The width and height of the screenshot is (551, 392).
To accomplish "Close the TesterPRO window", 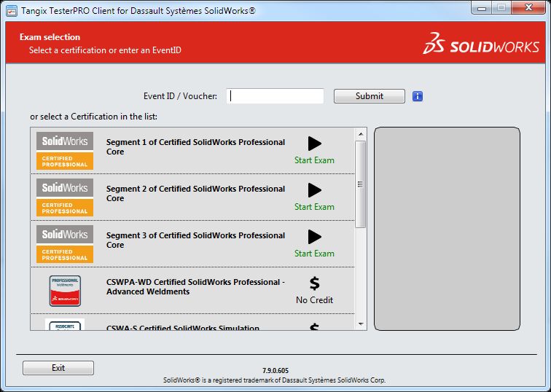I will tap(528, 7).
